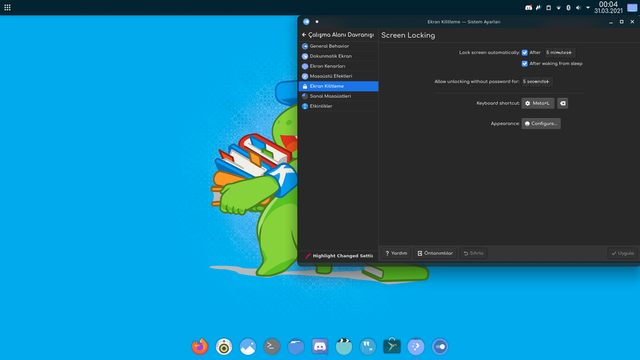
Task: Select Sanal Masaüstleri in the sidebar
Action: point(338,96)
